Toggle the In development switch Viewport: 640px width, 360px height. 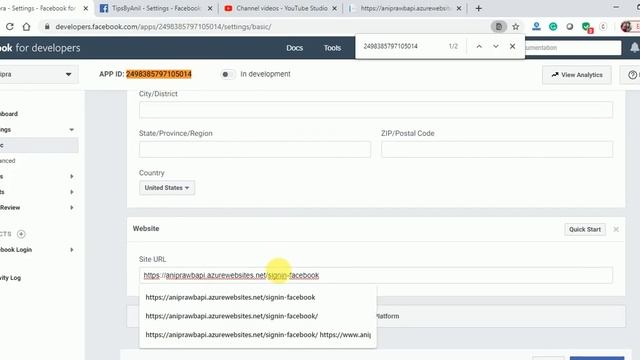coord(227,74)
